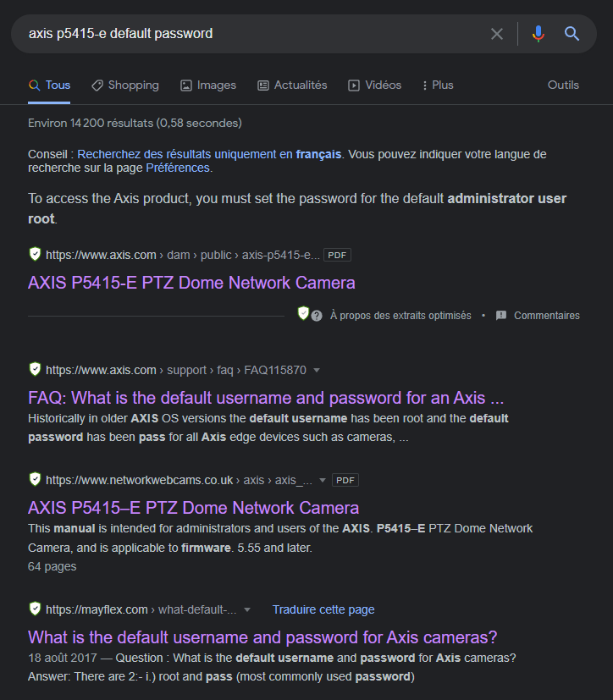Open the dropdown arrow next to mayflex URL
Viewport: 613px width, 700px height.
(x=247, y=609)
